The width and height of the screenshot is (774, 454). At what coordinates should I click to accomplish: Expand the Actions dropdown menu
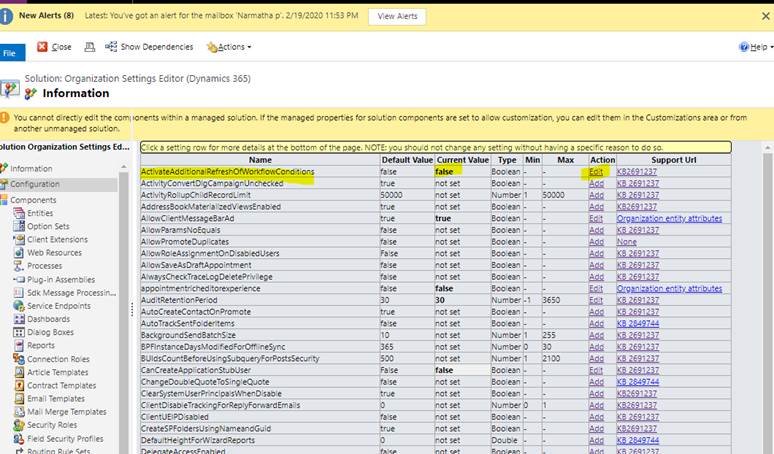coord(229,47)
